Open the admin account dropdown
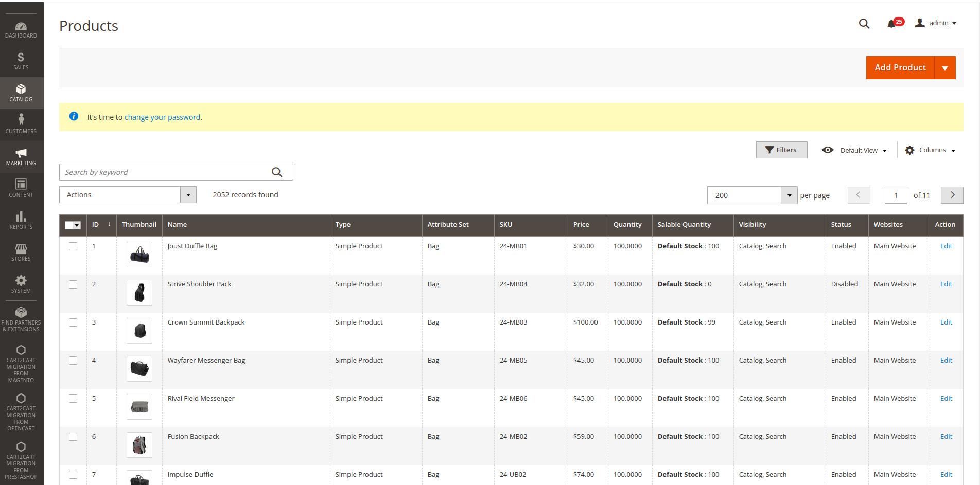The image size is (980, 485). [936, 23]
